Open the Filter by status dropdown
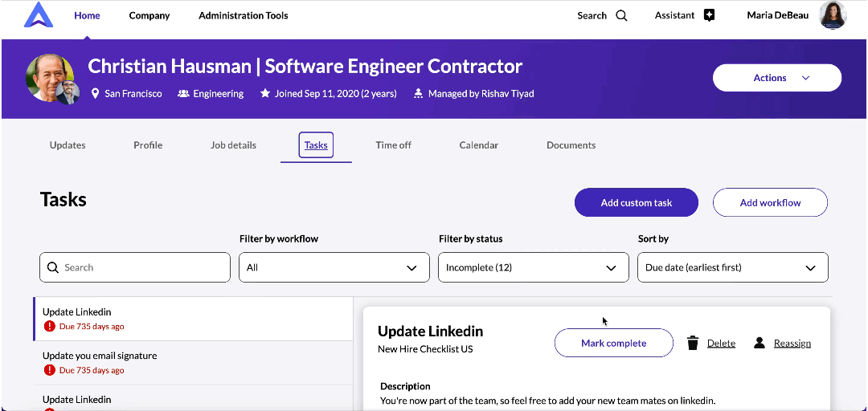 point(533,267)
